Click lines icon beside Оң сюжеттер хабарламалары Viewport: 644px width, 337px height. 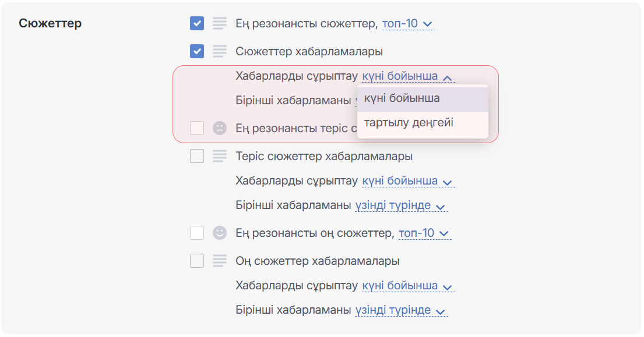219,261
